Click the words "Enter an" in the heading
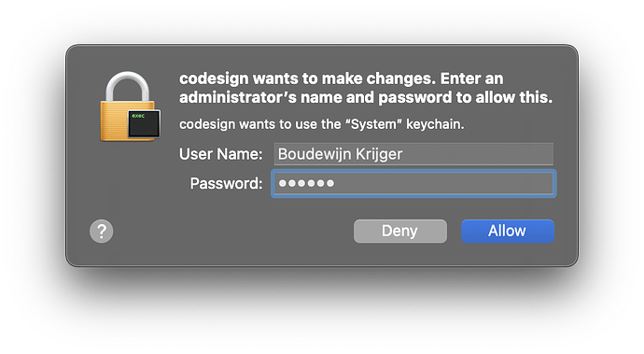 coord(472,78)
